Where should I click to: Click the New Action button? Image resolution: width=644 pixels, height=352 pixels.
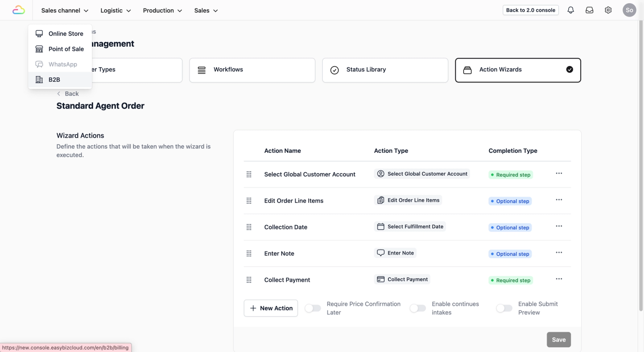[x=271, y=308]
